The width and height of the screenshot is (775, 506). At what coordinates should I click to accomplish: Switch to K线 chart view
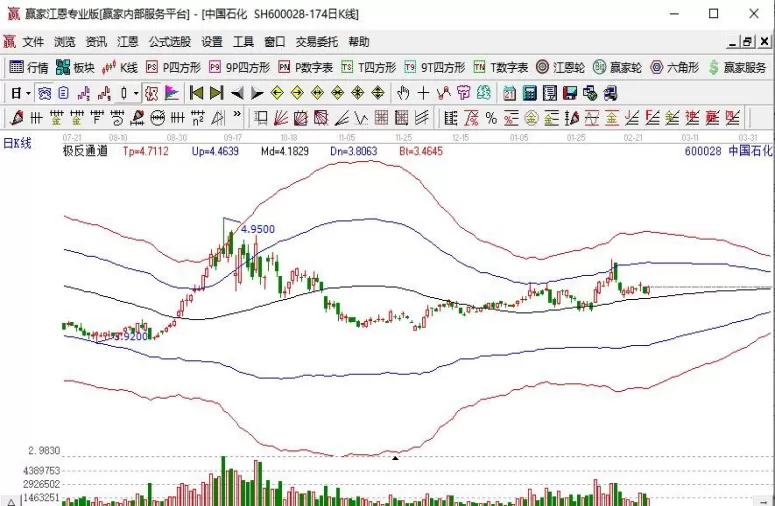click(x=120, y=67)
